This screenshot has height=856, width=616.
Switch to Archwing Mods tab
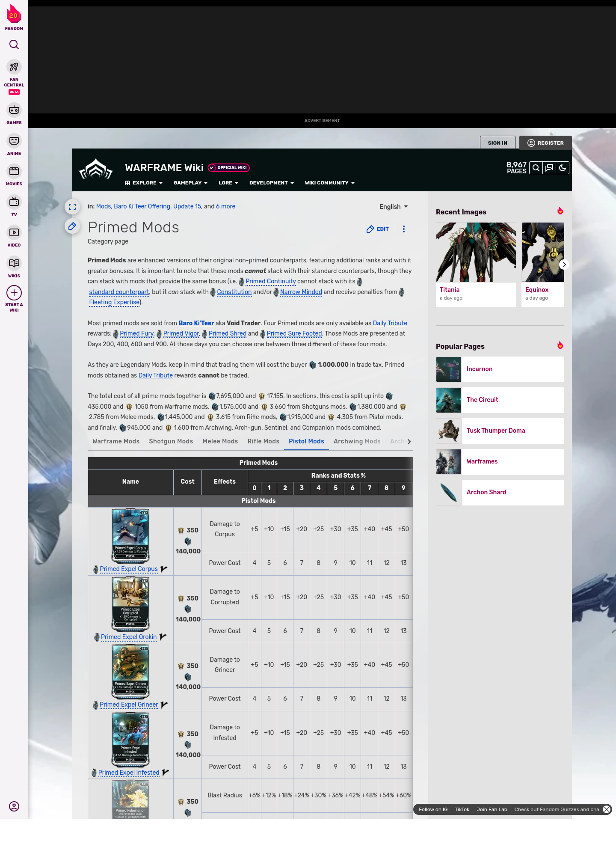coord(357,441)
